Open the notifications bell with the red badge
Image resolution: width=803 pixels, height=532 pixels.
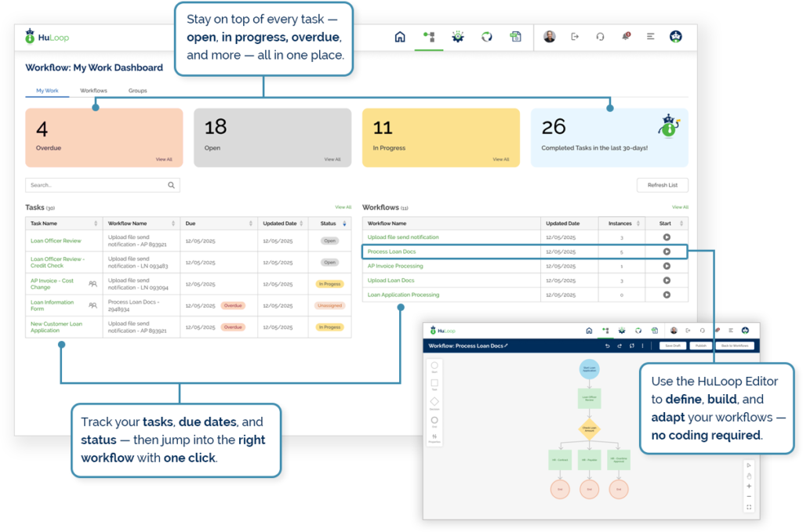pos(627,36)
